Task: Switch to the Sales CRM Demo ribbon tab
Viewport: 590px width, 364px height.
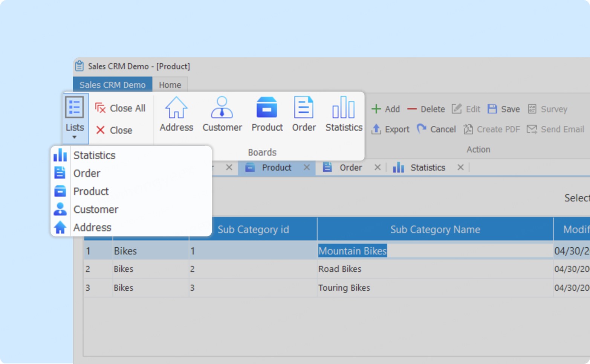Action: tap(112, 85)
